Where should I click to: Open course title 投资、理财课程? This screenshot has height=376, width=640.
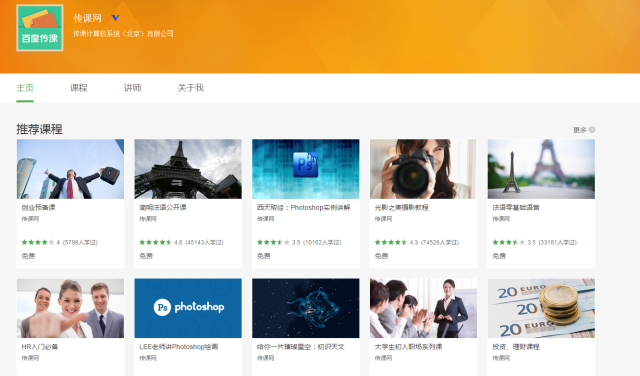pos(516,347)
